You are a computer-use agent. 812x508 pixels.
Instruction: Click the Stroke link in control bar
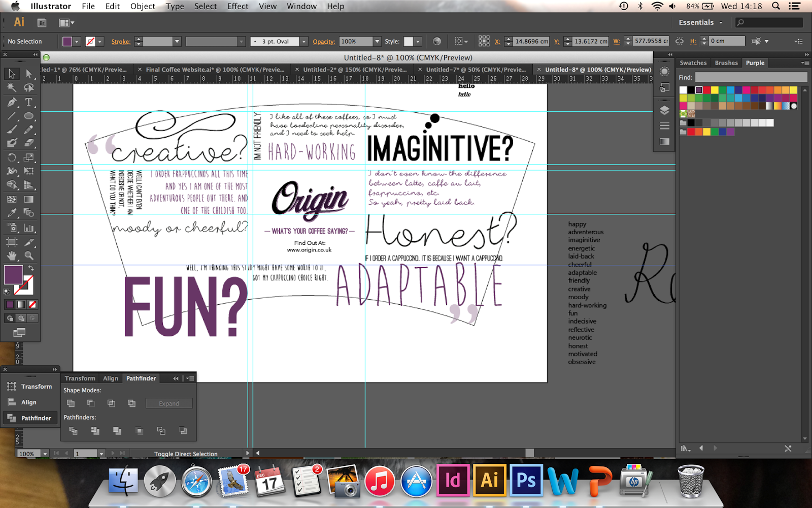pyautogui.click(x=121, y=42)
